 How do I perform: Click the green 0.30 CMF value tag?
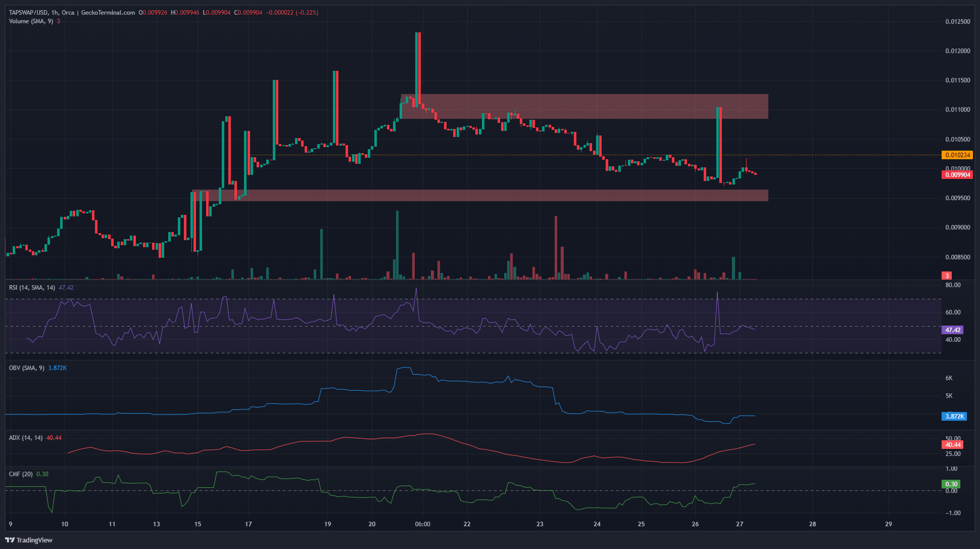[951, 484]
